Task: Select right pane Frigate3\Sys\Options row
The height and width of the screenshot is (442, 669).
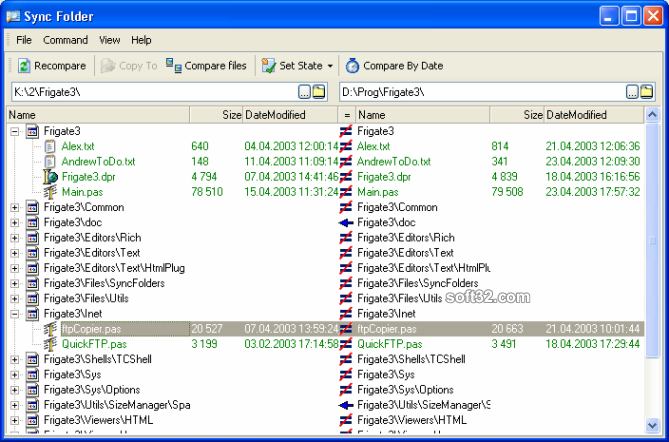Action: pos(405,390)
